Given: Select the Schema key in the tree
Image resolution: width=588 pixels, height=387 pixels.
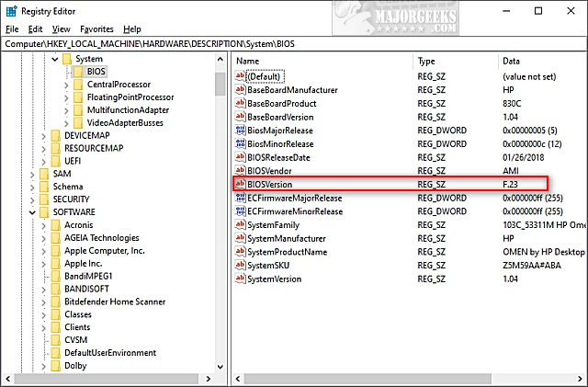Looking at the screenshot, I should (x=68, y=187).
